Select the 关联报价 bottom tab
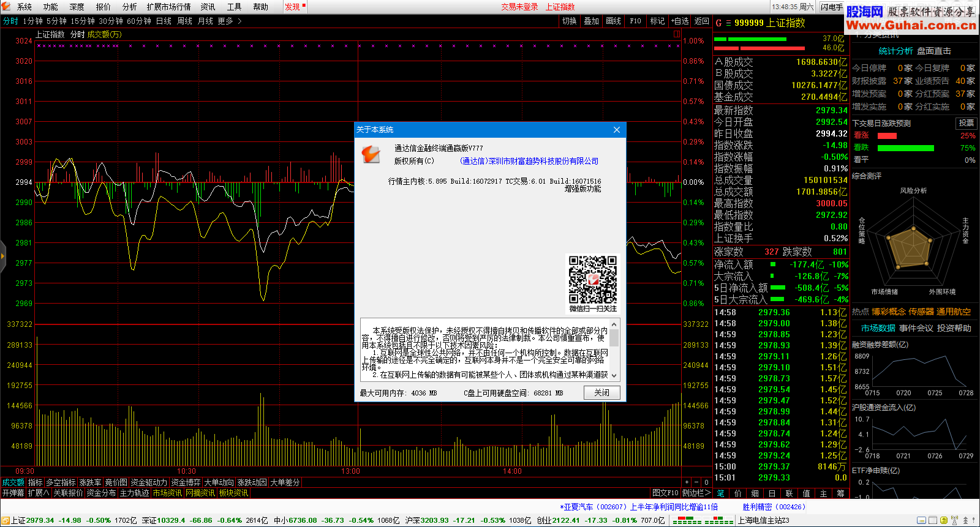The width and height of the screenshot is (980, 527). (68, 493)
